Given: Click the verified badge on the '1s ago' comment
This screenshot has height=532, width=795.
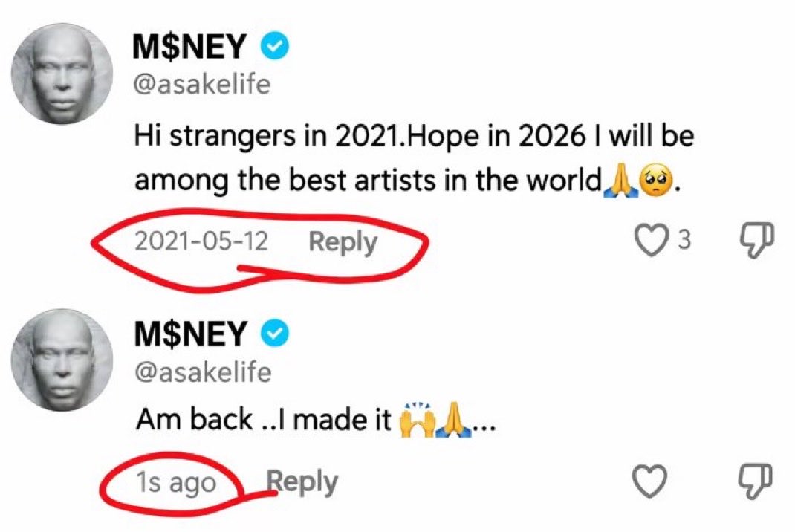Looking at the screenshot, I should 274,334.
